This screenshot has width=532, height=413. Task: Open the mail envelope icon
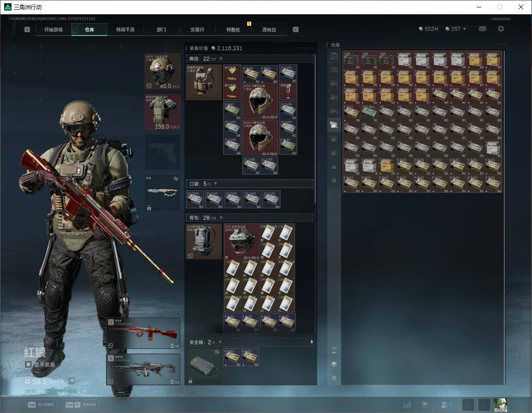click(482, 29)
